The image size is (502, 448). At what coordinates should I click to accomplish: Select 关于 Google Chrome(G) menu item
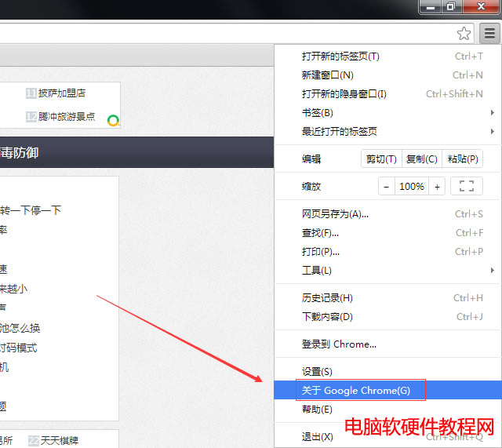coord(356,391)
